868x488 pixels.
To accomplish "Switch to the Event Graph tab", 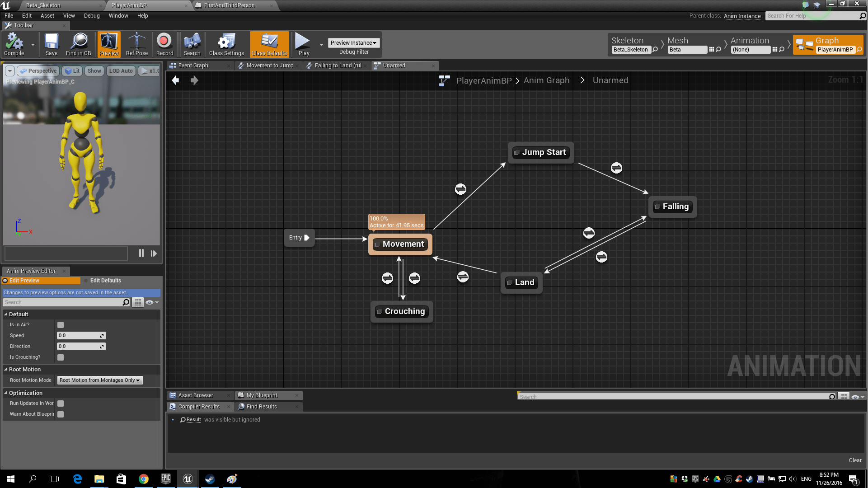I will pos(193,66).
